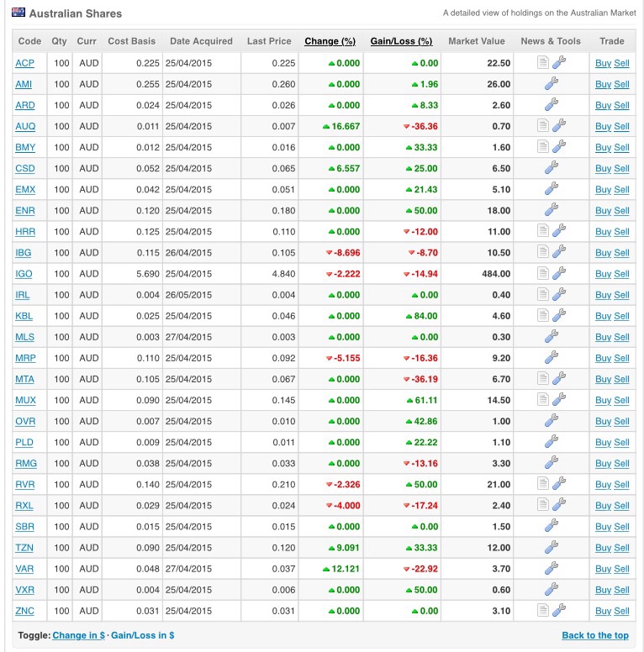The image size is (644, 652).
Task: Open the news document icon for MUX
Action: pos(542,400)
